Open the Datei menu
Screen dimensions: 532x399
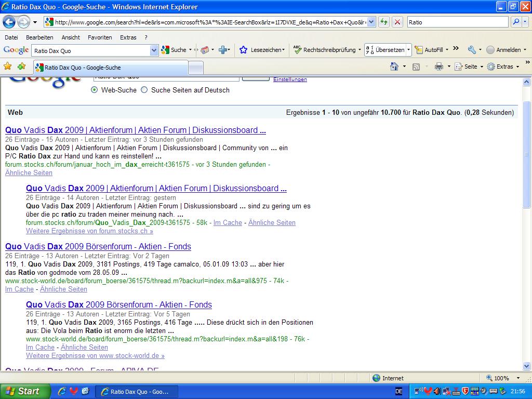11,37
